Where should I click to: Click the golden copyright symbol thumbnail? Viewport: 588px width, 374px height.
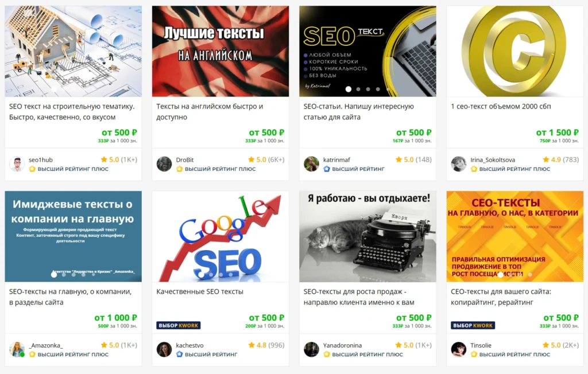(515, 52)
